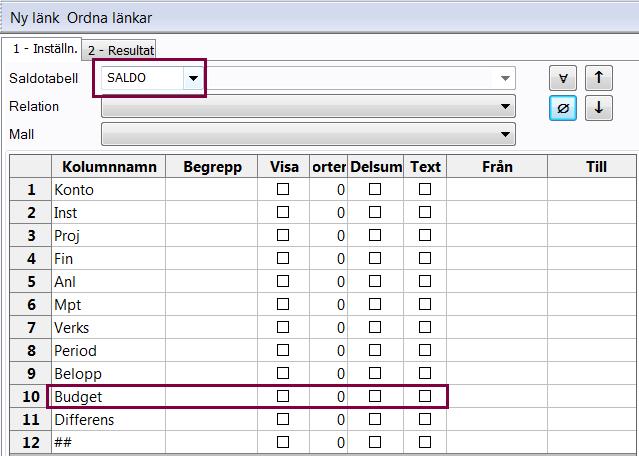Toggle Visa for the Belopp row

coord(283,373)
